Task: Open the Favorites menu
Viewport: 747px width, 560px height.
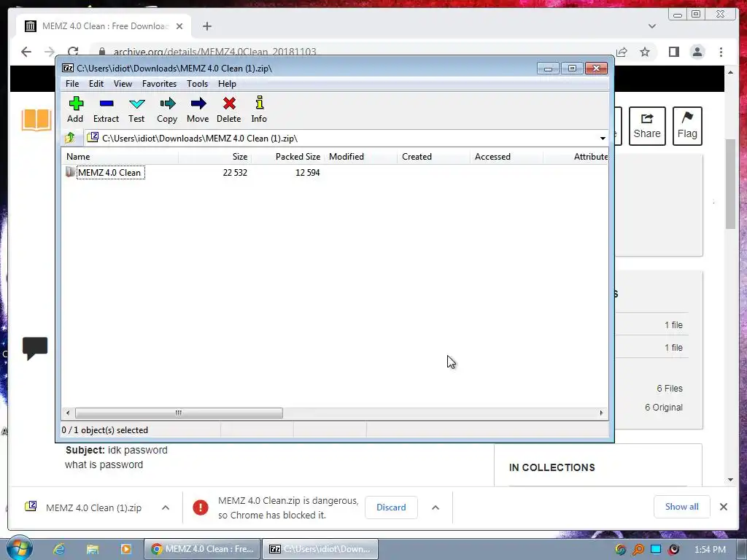Action: point(159,84)
